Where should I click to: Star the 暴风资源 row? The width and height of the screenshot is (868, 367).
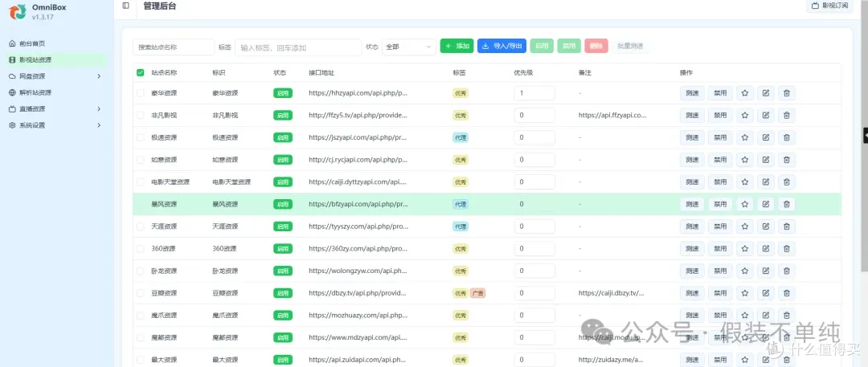(x=744, y=204)
